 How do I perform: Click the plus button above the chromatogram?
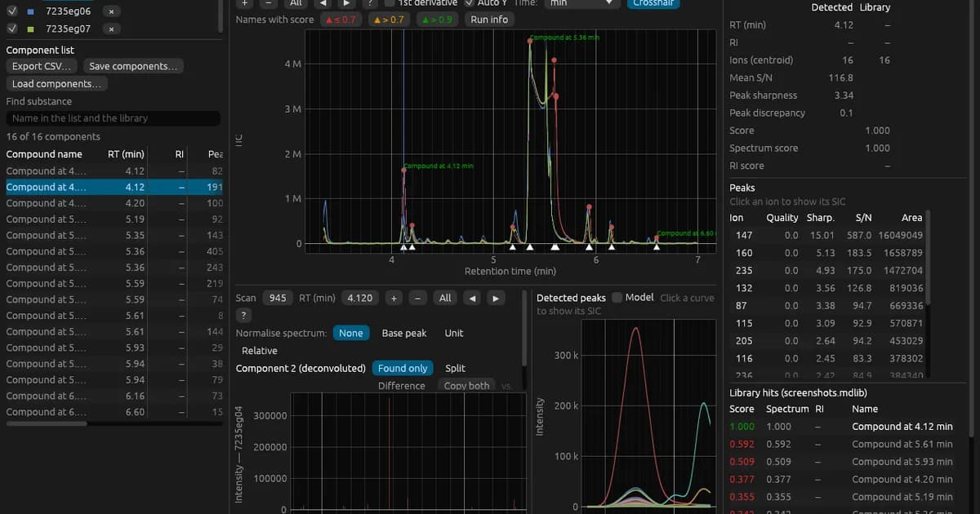click(x=244, y=3)
